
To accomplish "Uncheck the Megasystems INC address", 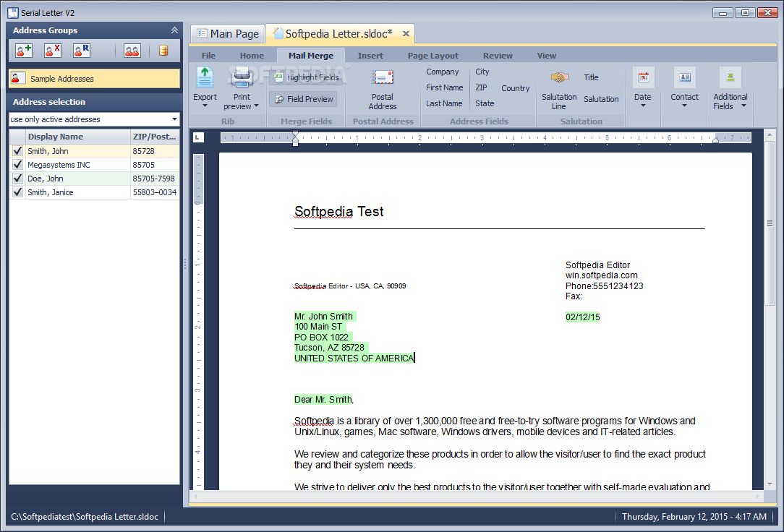I will click(18, 164).
